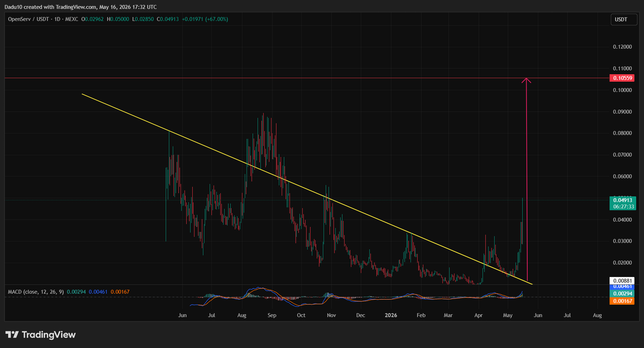Screen dimensions: 644x348
Task: Click blue 0.00461 label on price axis
Action: click(623, 287)
